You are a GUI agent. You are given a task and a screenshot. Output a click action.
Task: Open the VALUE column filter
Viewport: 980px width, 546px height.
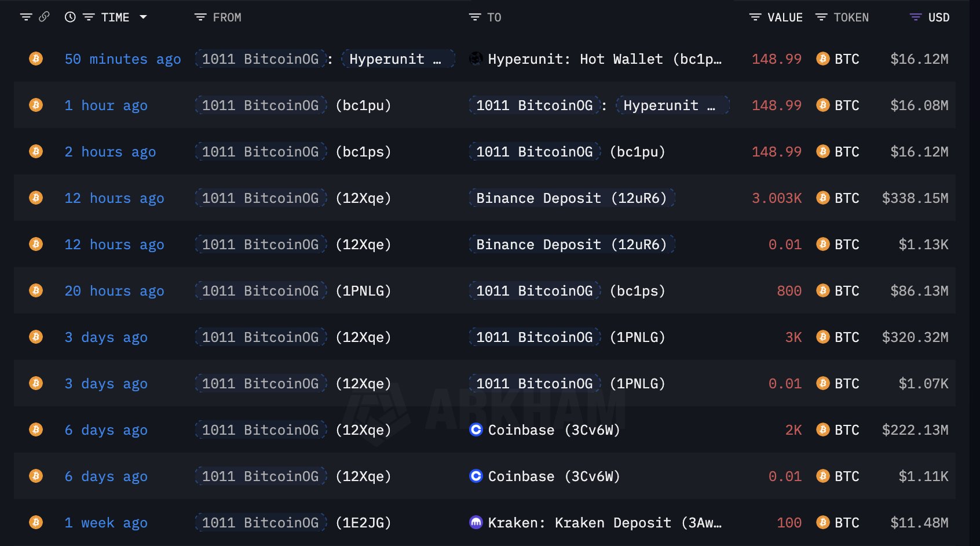755,17
